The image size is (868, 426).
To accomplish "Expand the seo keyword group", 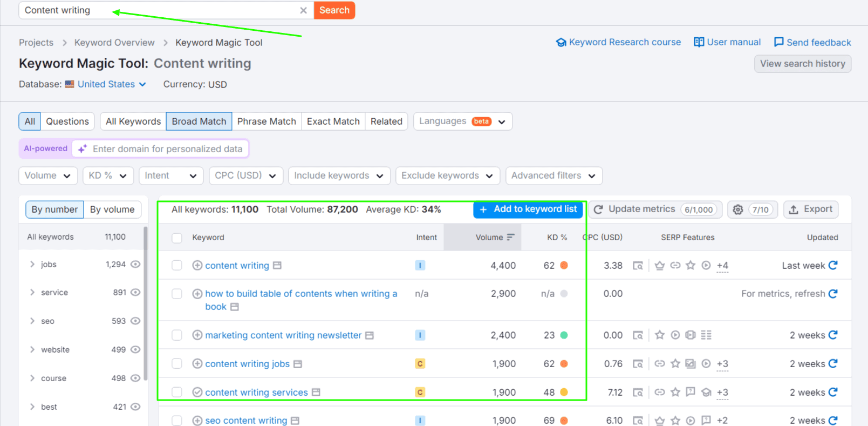I will click(32, 321).
